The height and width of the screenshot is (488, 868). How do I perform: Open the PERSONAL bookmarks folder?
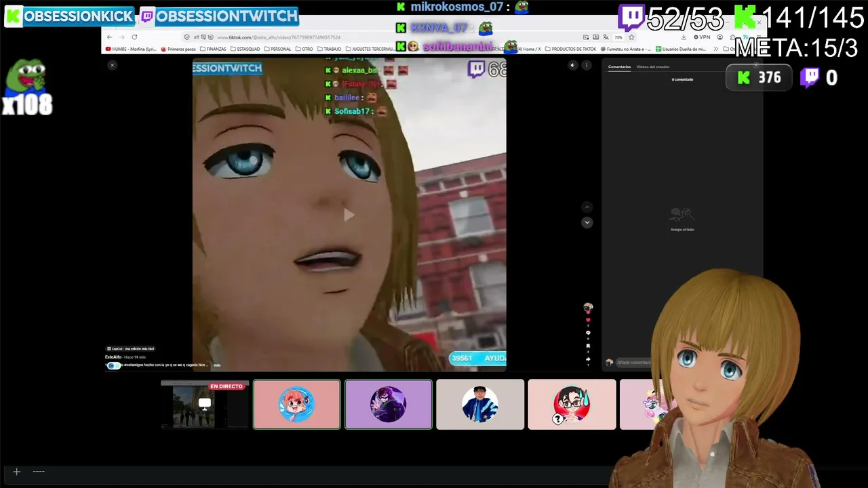(277, 49)
